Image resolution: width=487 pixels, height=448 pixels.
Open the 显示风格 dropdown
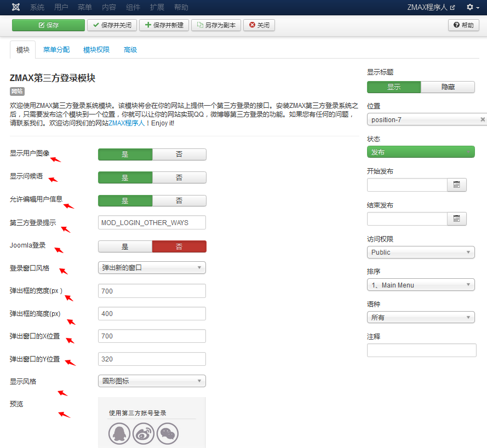pyautogui.click(x=152, y=381)
